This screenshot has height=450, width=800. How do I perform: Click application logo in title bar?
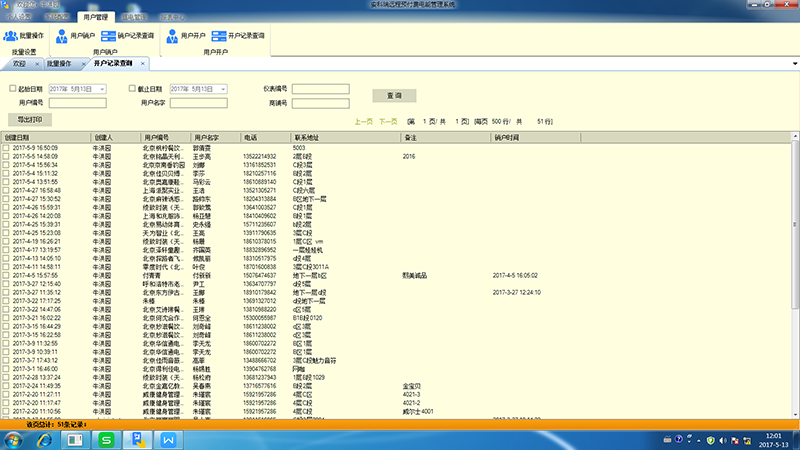click(x=5, y=5)
